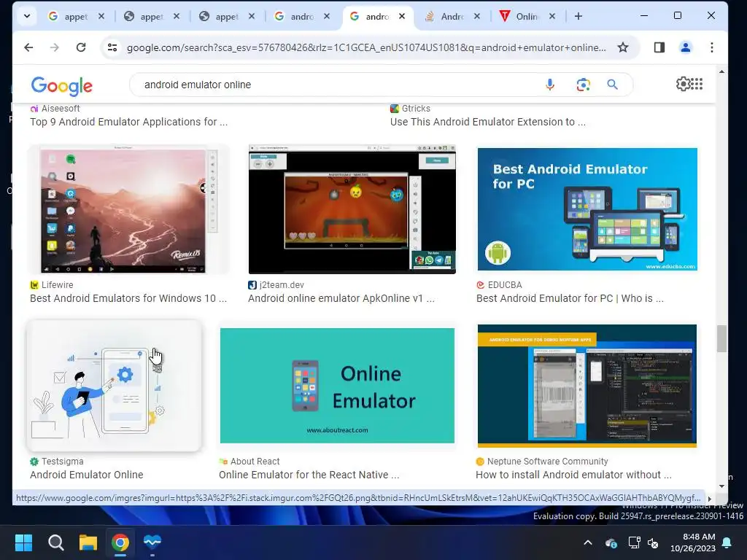Switch to the first 'appet' tab
The height and width of the screenshot is (560, 747).
click(68, 16)
